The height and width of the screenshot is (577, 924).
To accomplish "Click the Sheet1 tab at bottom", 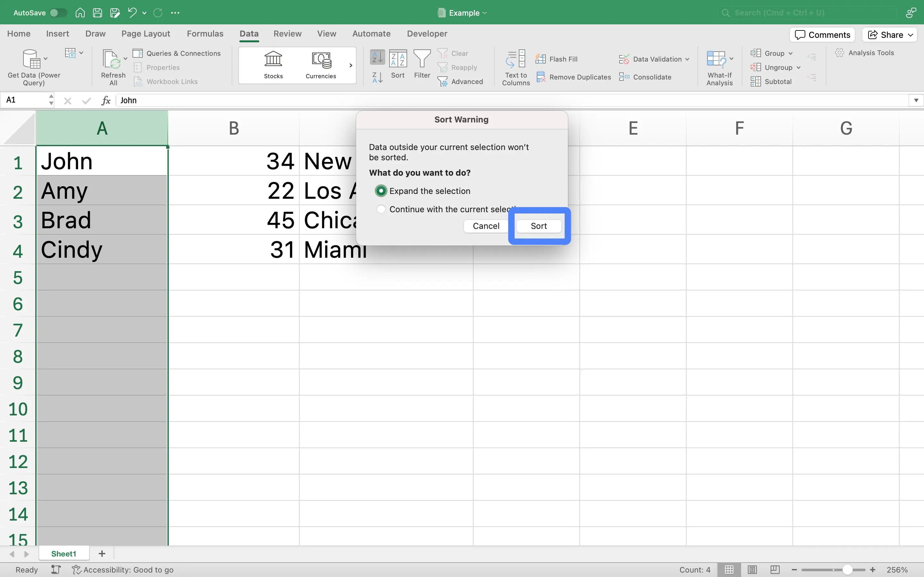I will click(64, 553).
